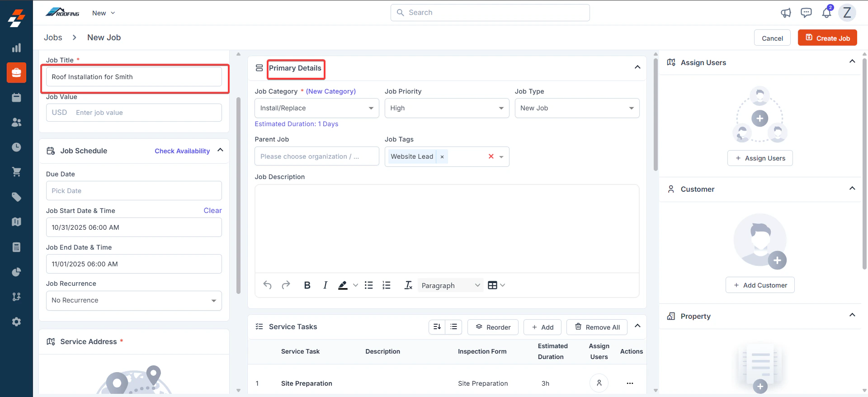Click the Job Value input
The width and height of the screenshot is (868, 397).
(x=134, y=113)
